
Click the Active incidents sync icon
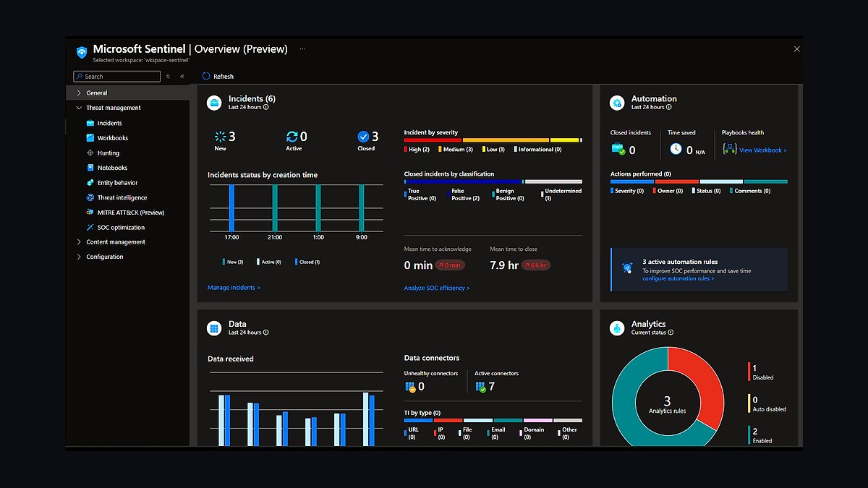click(x=292, y=136)
